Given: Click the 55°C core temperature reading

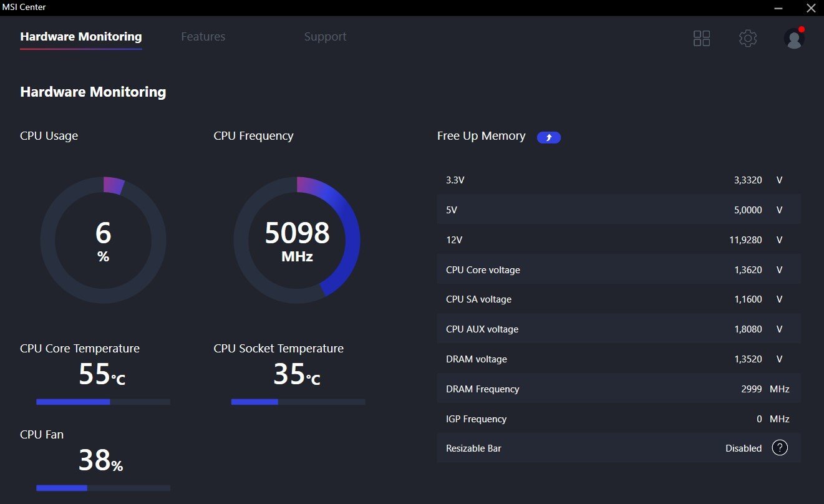Looking at the screenshot, I should pyautogui.click(x=102, y=374).
